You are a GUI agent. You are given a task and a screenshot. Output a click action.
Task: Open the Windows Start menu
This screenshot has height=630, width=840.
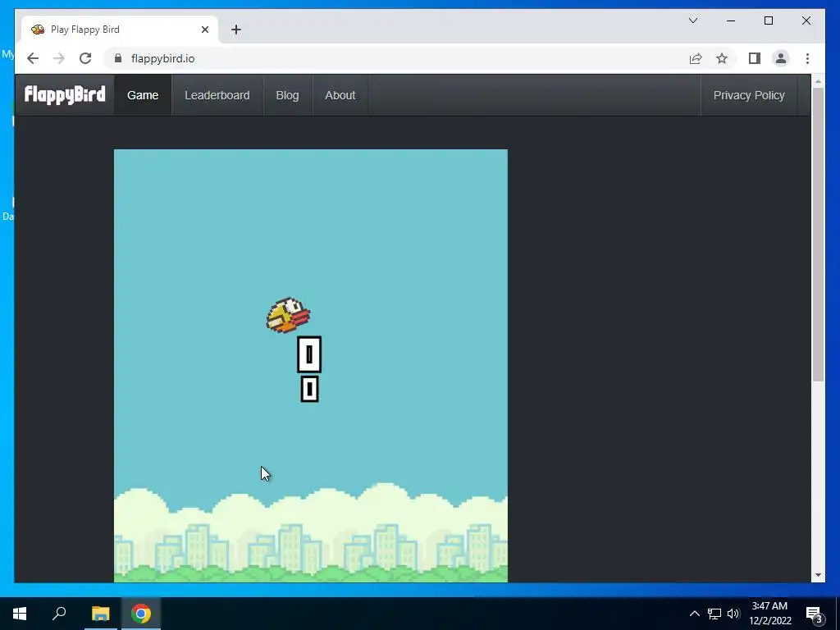click(x=20, y=614)
